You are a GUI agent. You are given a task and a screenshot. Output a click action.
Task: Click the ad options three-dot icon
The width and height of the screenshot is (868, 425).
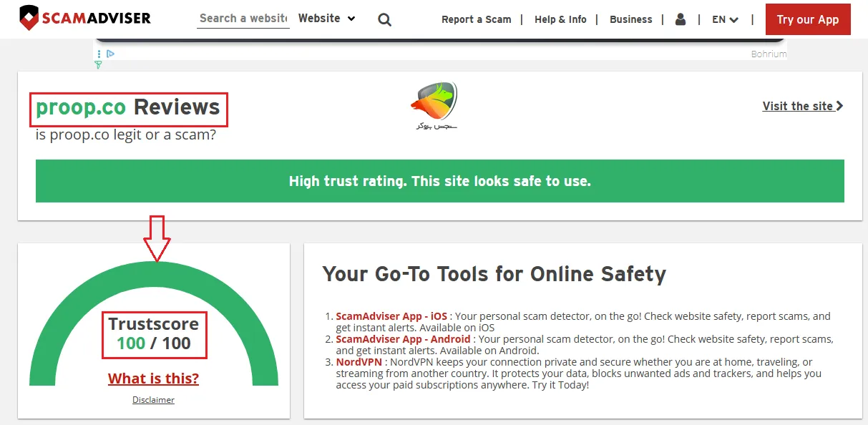tap(99, 54)
